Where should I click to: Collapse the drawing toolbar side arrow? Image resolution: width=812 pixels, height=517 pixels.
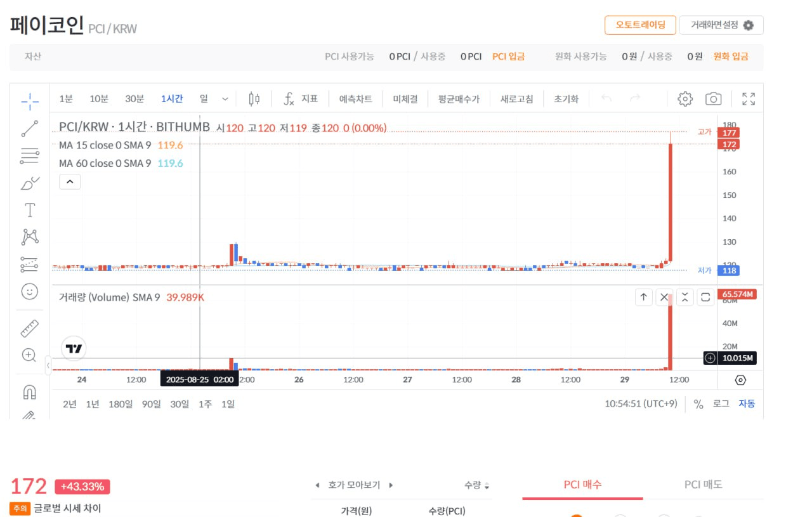[48, 365]
